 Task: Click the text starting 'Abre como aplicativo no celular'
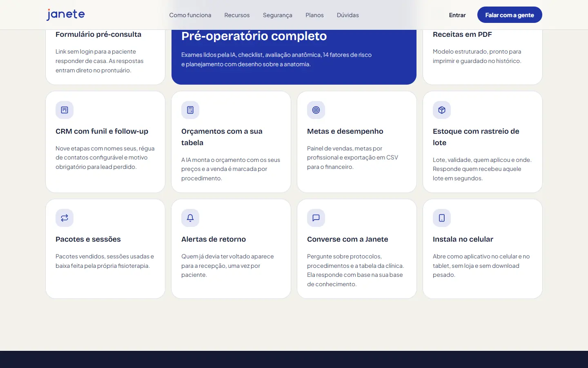481,265
